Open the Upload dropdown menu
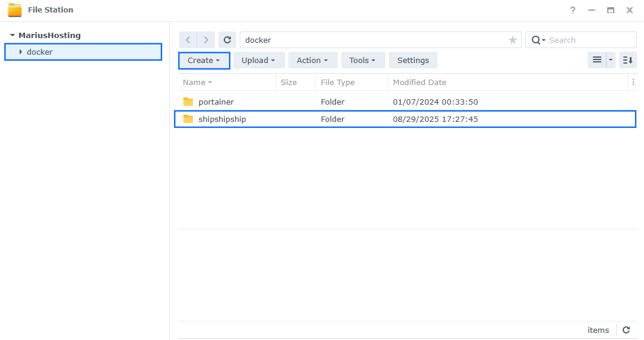The width and height of the screenshot is (644, 340). click(x=258, y=60)
